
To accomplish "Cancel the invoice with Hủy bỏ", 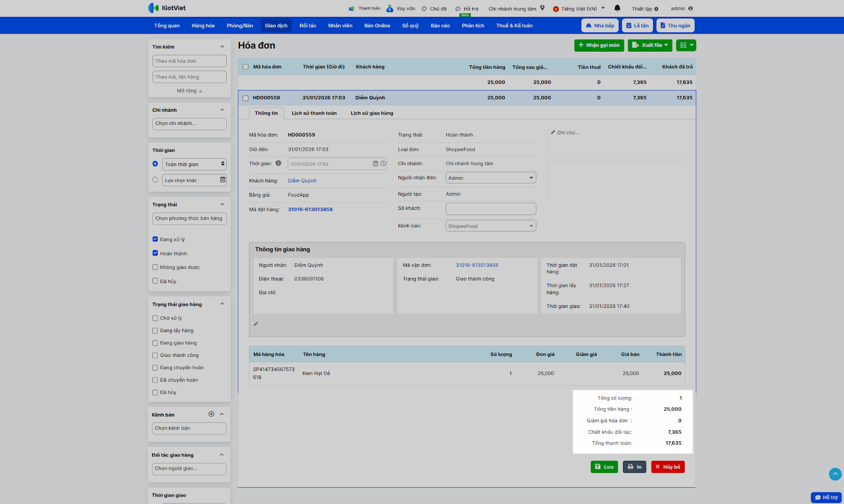I will coord(668,467).
